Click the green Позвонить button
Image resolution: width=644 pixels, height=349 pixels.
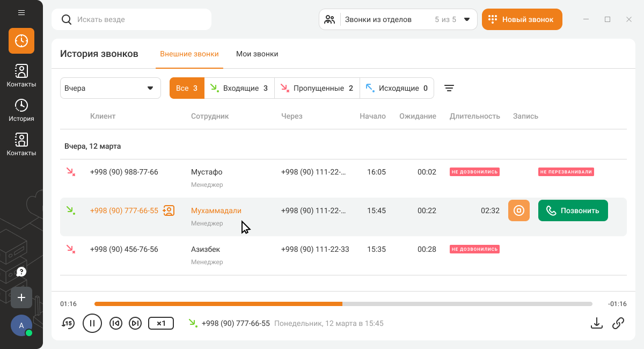(x=573, y=210)
